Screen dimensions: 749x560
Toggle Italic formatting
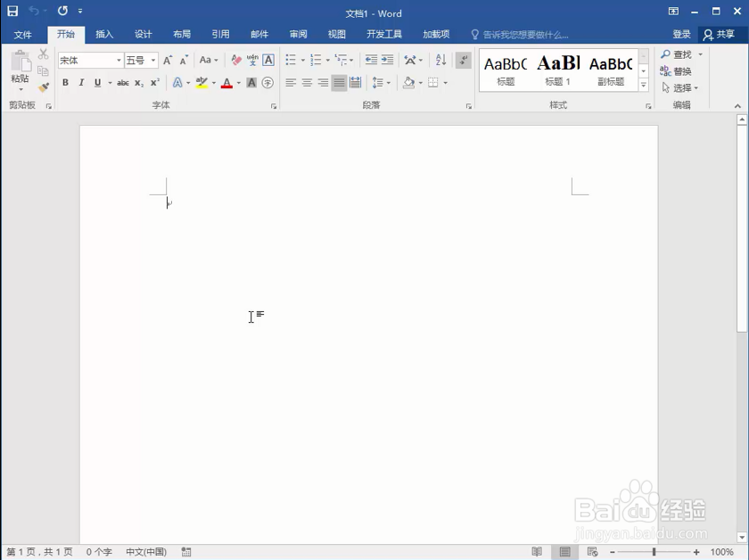pyautogui.click(x=81, y=83)
